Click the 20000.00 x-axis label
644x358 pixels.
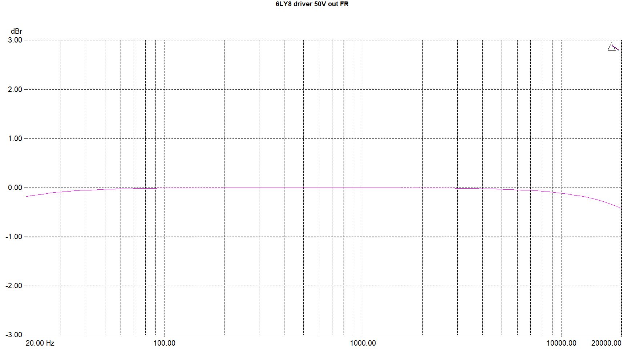tap(606, 343)
